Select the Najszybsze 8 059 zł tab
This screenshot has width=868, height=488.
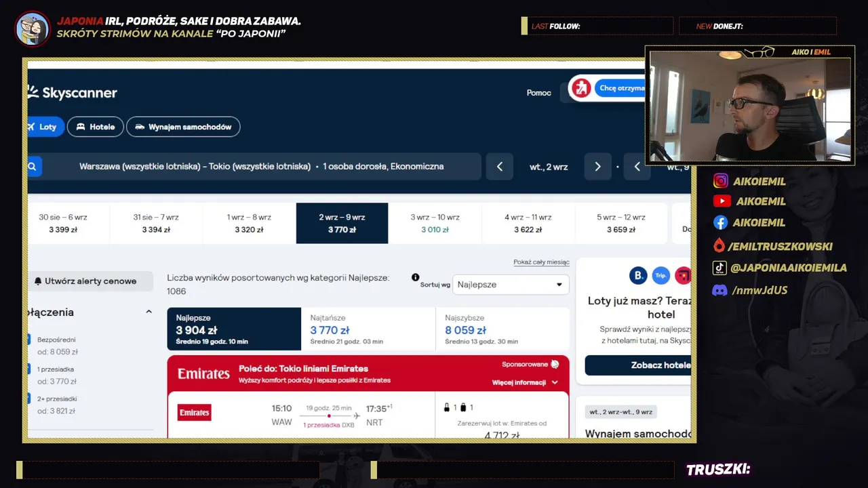tap(502, 329)
